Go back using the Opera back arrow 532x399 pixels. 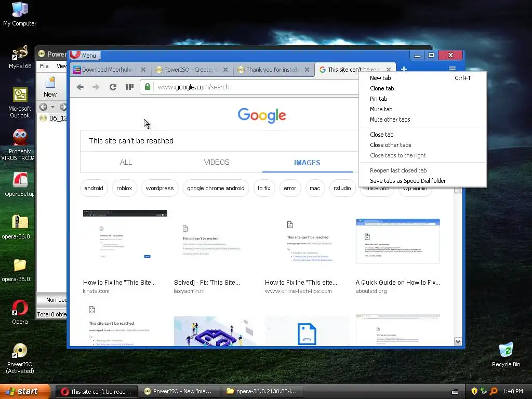coord(80,87)
